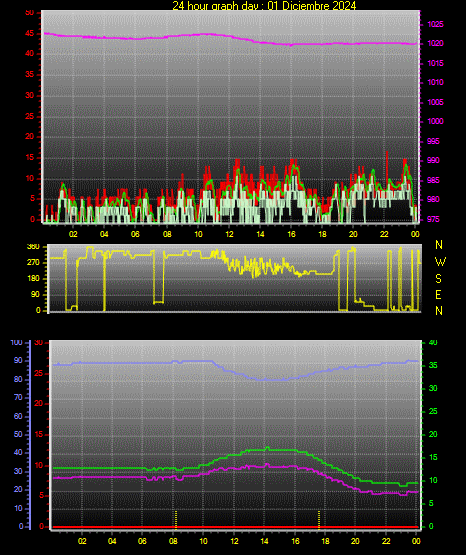Click the 90 degrees label on direction axis

point(36,294)
